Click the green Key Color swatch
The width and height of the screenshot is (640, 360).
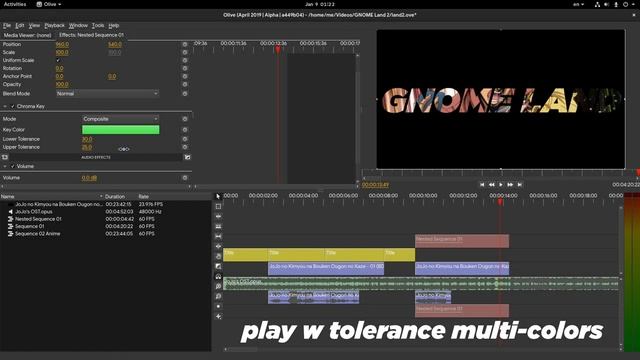120,130
